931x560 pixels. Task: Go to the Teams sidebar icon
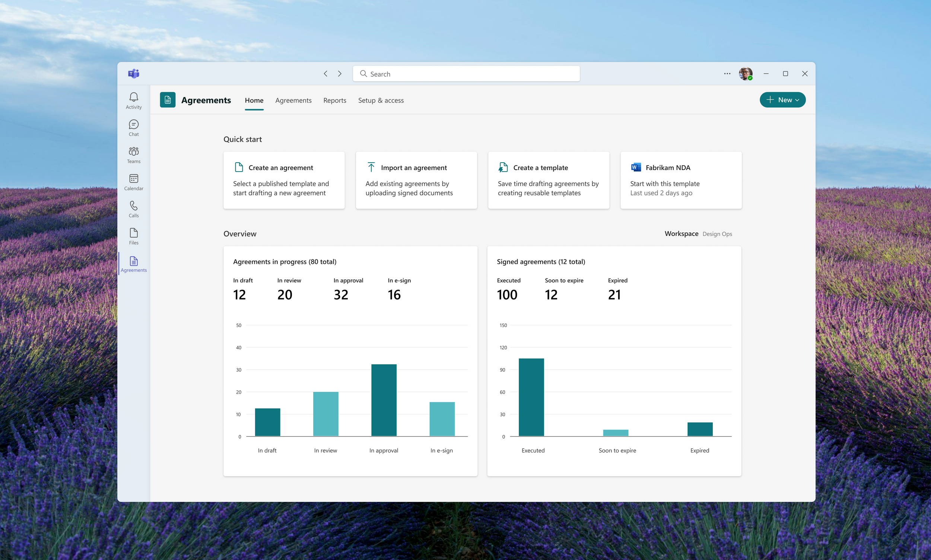pyautogui.click(x=134, y=155)
